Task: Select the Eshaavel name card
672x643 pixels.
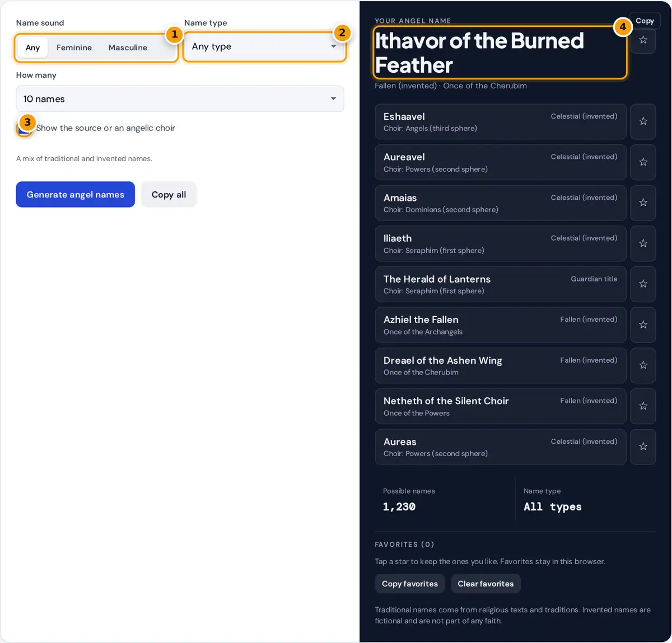Action: pyautogui.click(x=500, y=121)
